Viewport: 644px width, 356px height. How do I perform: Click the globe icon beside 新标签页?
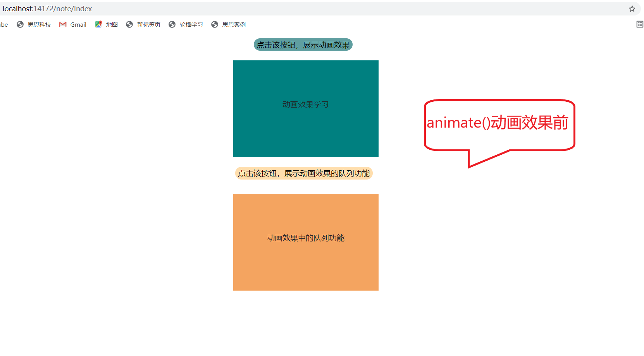pyautogui.click(x=129, y=24)
